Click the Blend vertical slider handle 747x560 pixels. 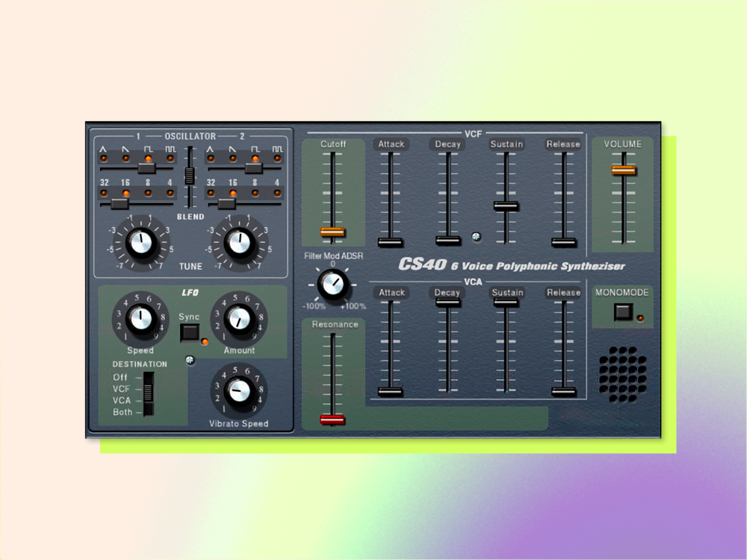pos(190,176)
